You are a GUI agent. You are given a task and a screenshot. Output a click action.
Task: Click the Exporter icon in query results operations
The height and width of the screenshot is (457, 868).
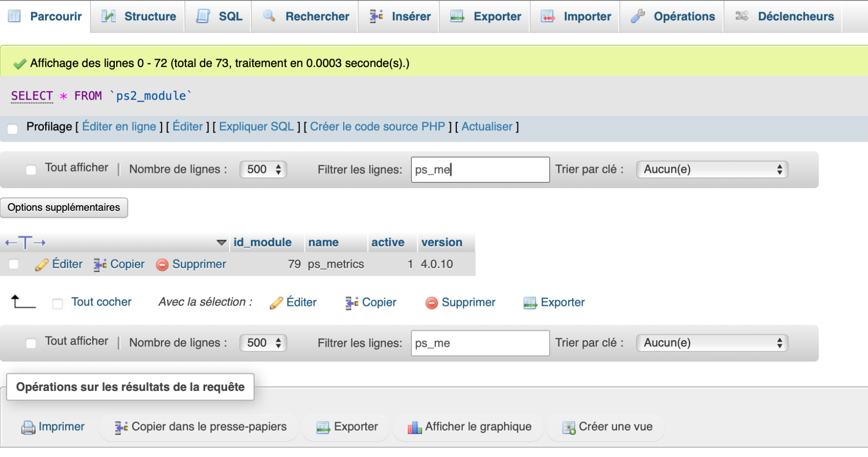click(x=323, y=427)
